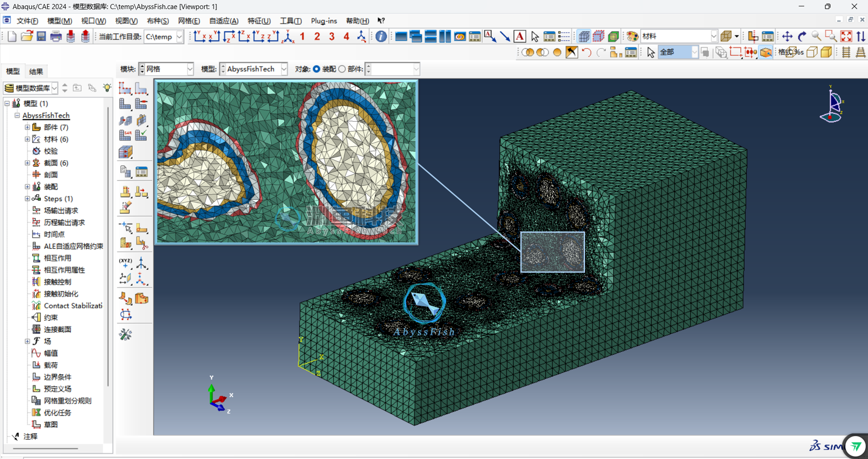The height and width of the screenshot is (459, 868).
Task: Open the virtual topology combine faces tool
Action: [125, 299]
